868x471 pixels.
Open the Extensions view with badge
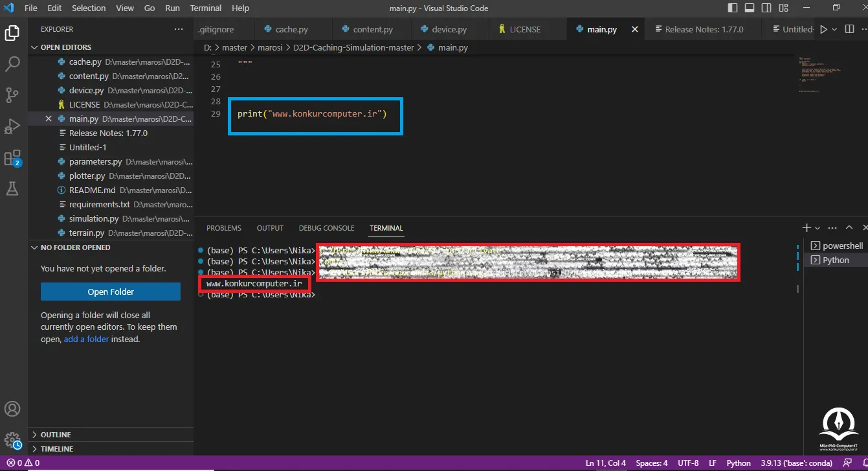[12, 158]
